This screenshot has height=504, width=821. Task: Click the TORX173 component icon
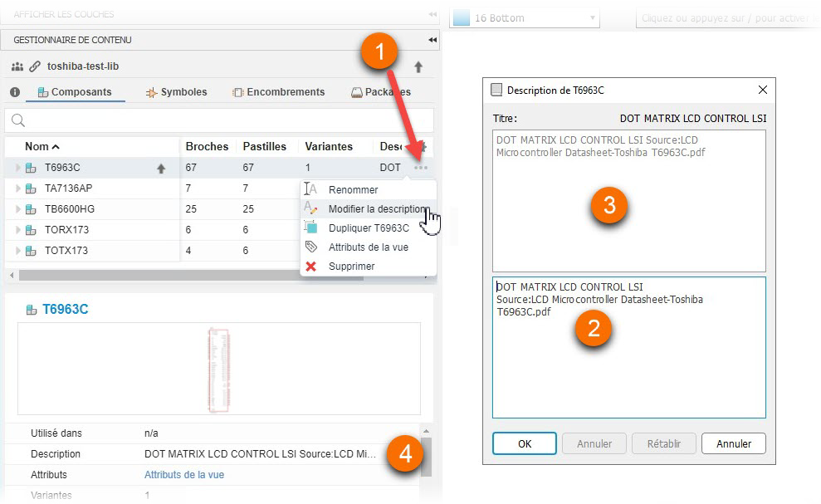point(31,230)
